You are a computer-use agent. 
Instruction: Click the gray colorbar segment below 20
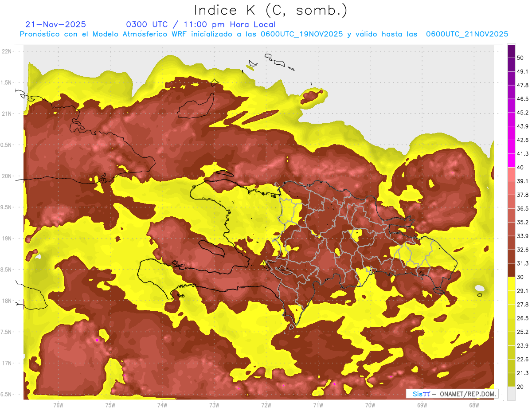(511, 394)
